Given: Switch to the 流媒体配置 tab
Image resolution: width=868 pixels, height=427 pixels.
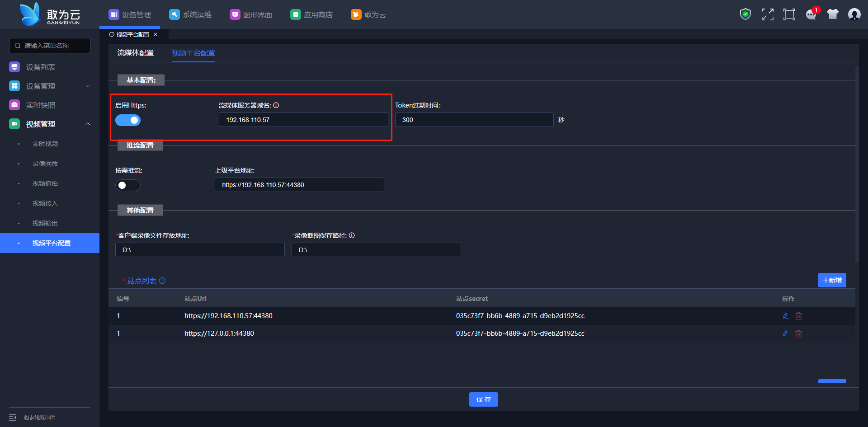Looking at the screenshot, I should (136, 53).
